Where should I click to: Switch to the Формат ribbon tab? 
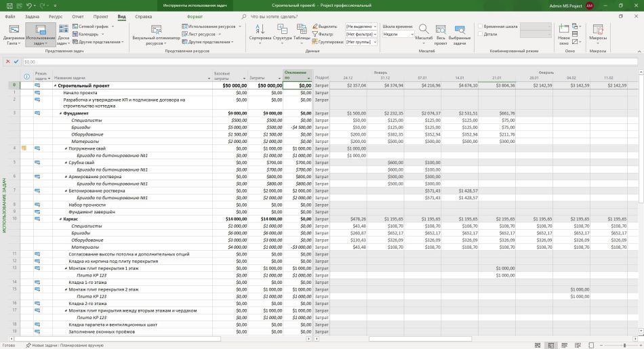click(195, 17)
